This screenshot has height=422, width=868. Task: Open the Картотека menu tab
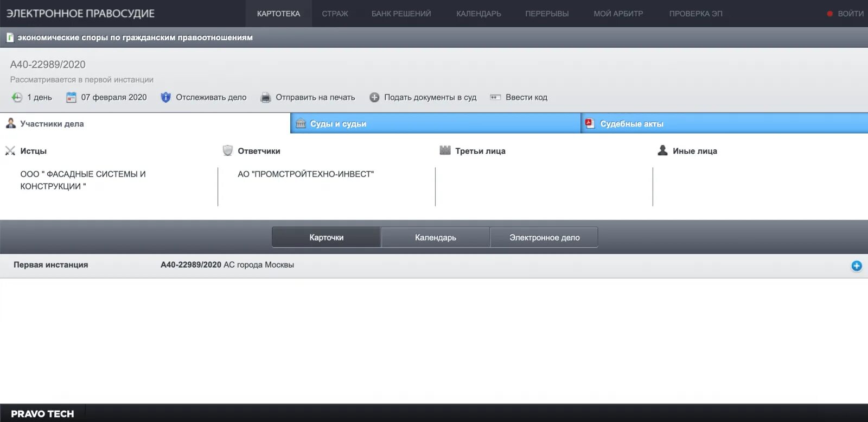(x=278, y=14)
